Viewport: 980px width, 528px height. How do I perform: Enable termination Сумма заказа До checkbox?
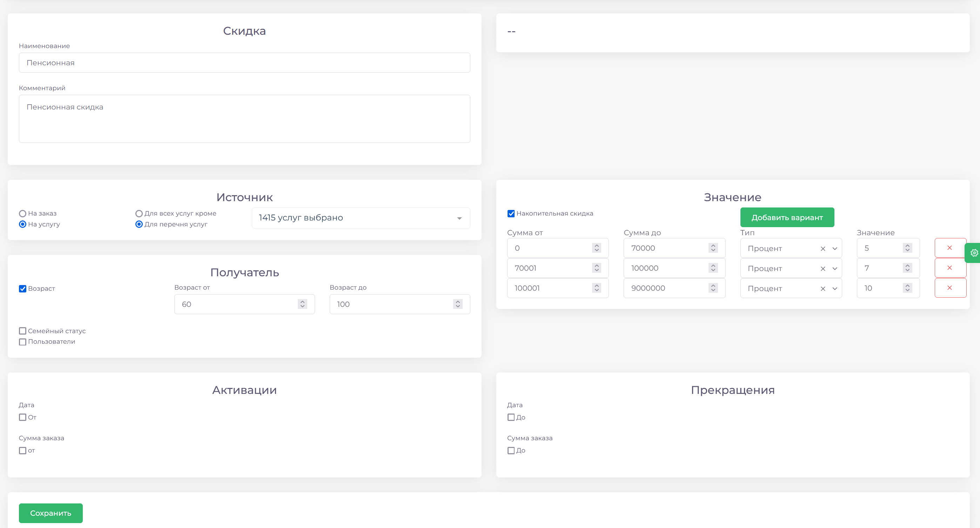click(x=511, y=450)
